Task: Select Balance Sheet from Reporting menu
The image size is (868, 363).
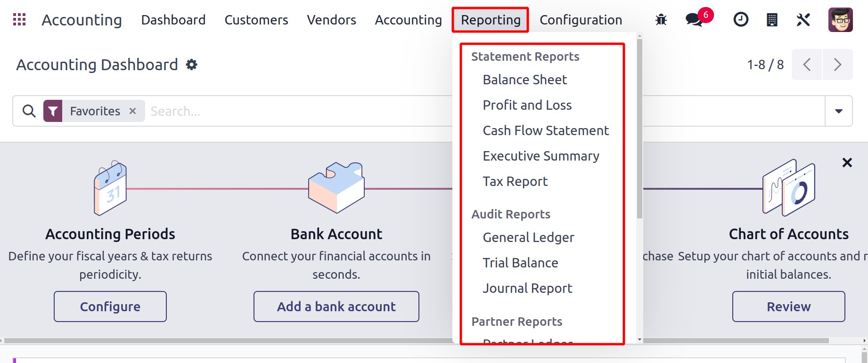Action: 524,80
